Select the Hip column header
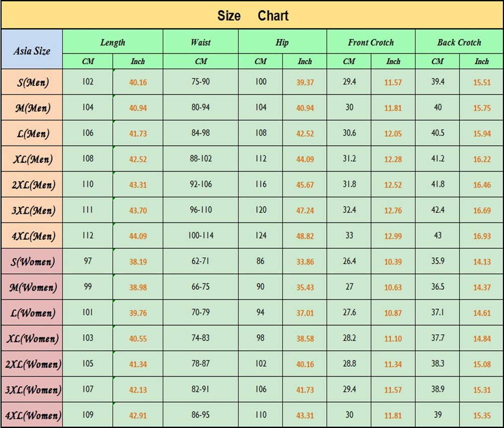 282,42
